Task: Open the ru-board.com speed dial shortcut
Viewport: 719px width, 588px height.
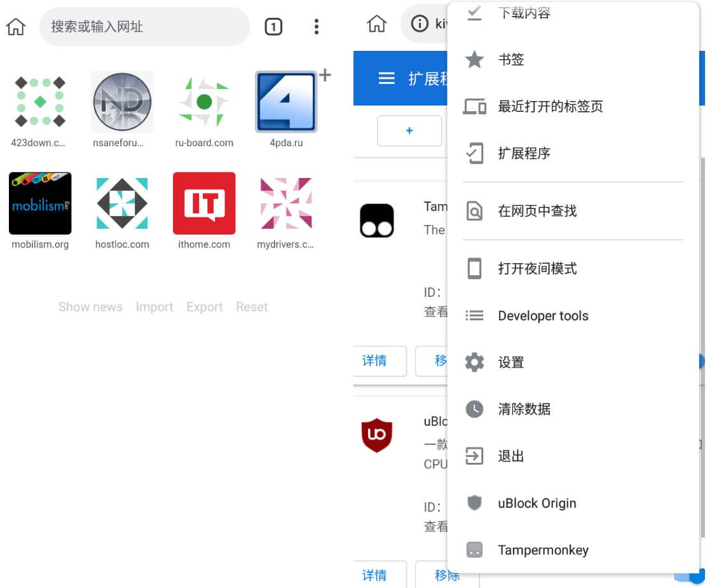Action: [203, 102]
